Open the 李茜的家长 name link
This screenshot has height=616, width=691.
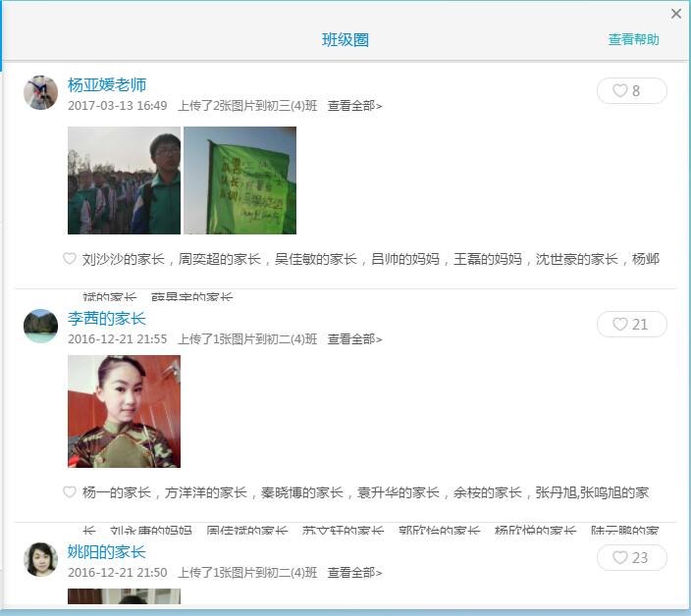tap(107, 319)
